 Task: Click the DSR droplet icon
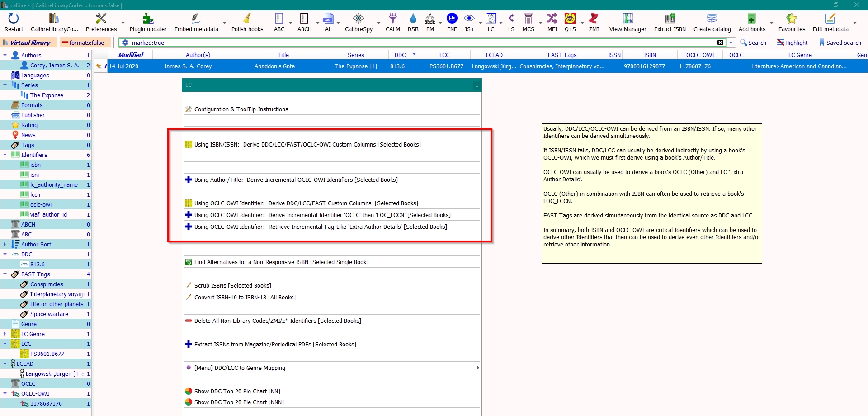click(x=413, y=19)
